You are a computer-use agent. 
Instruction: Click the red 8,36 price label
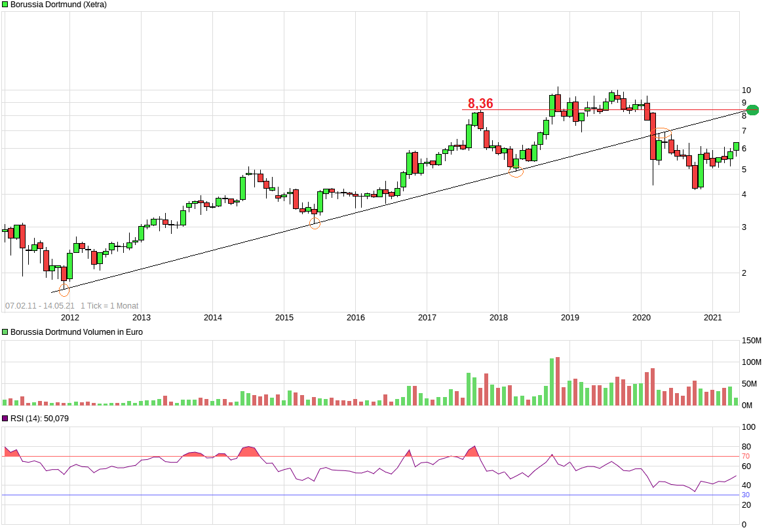coord(480,104)
